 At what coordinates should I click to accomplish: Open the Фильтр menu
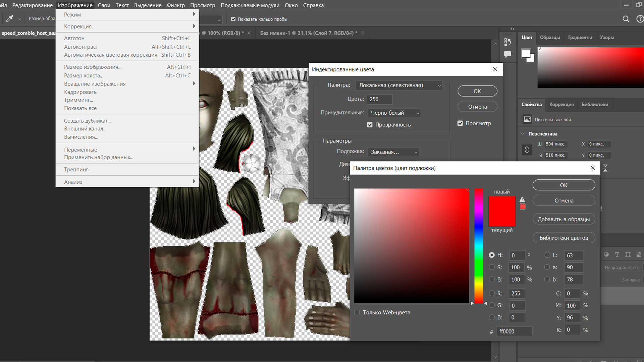pyautogui.click(x=175, y=5)
